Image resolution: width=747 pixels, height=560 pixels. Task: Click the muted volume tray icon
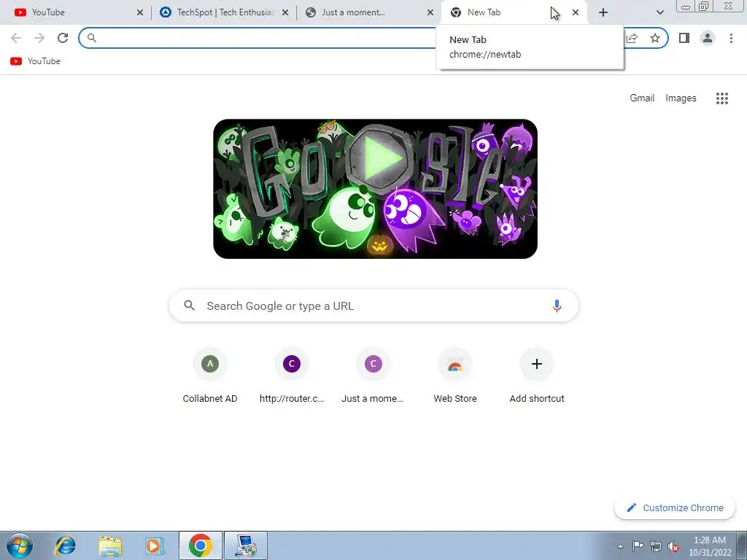673,546
